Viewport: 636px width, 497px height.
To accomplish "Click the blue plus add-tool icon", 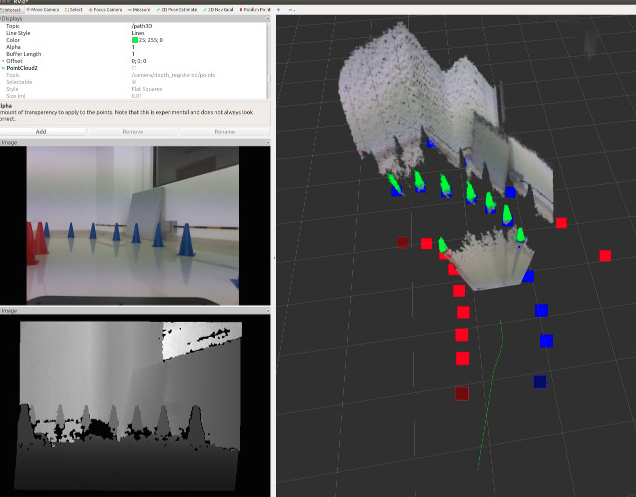I will pos(278,9).
